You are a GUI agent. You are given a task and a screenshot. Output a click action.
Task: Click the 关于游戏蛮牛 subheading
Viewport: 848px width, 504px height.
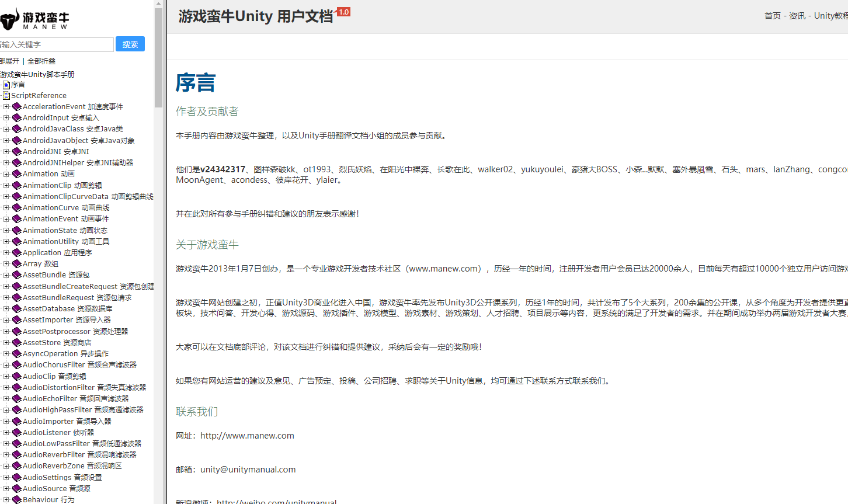pos(207,245)
